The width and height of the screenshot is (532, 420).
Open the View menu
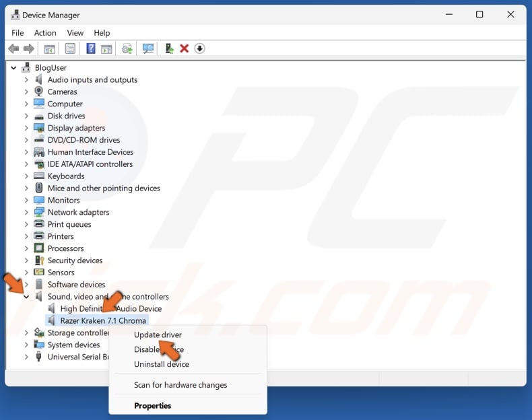(x=75, y=33)
